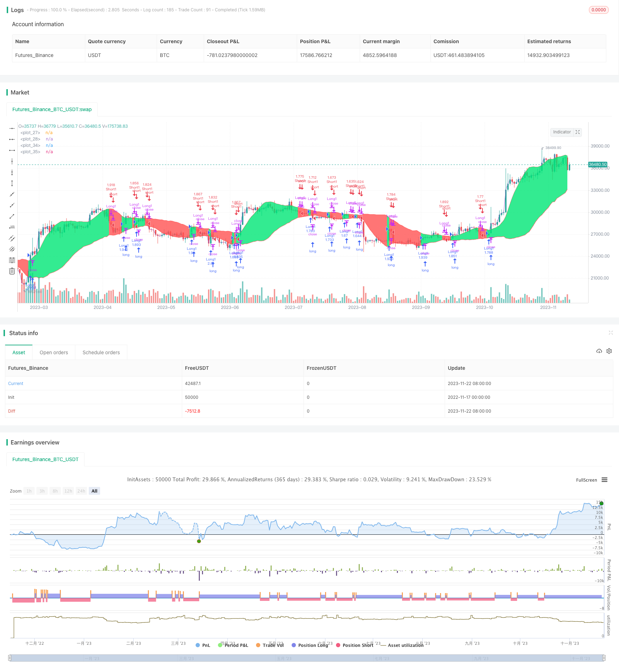The height and width of the screenshot is (672, 619).
Task: Toggle the PnL series in chart legend
Action: (x=203, y=645)
